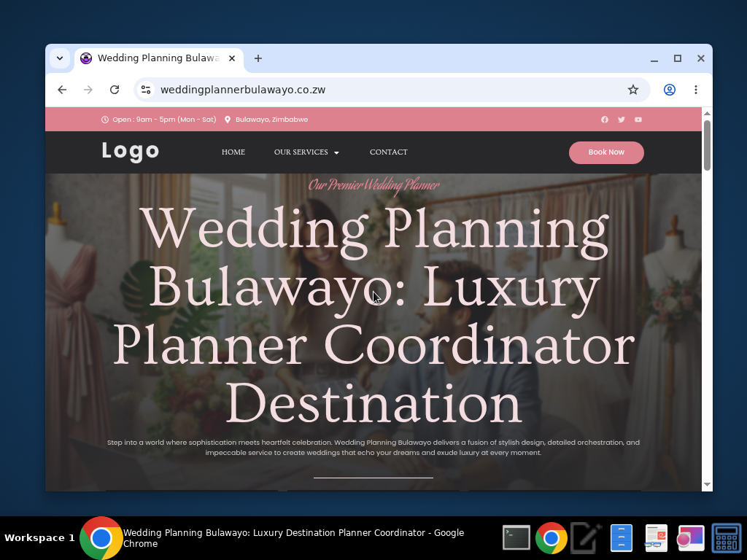The width and height of the screenshot is (747, 560).
Task: Expand the tab search chevron in Chrome
Action: pos(60,58)
